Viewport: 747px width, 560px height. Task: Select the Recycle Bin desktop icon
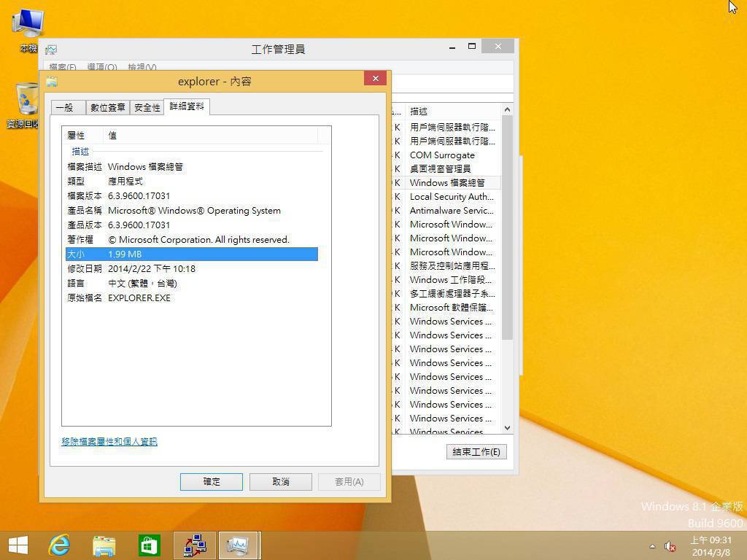click(25, 105)
